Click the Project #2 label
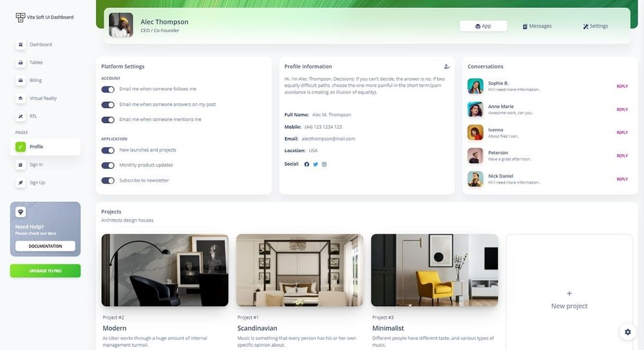 113,318
